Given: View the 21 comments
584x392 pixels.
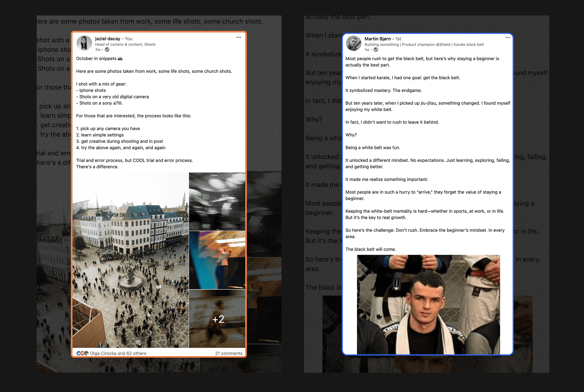Looking at the screenshot, I should [229, 353].
